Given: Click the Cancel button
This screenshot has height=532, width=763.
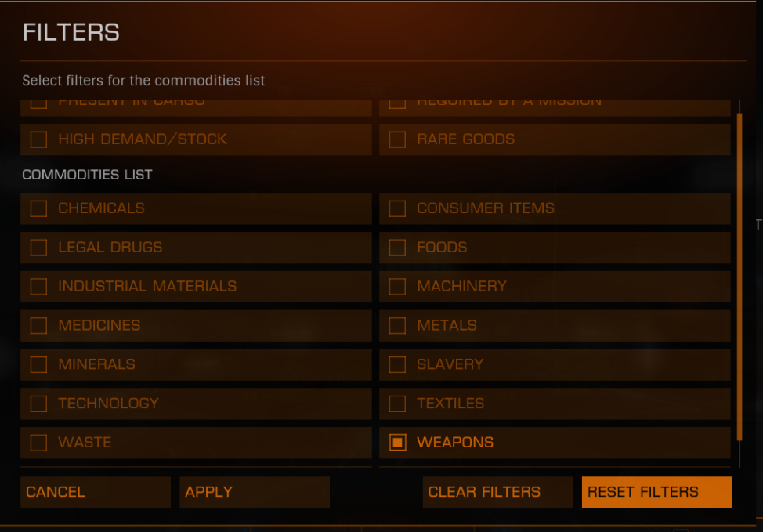Looking at the screenshot, I should tap(96, 492).
